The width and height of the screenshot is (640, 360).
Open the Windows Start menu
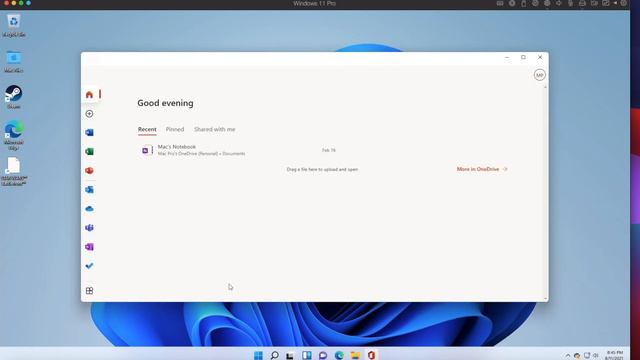258,355
